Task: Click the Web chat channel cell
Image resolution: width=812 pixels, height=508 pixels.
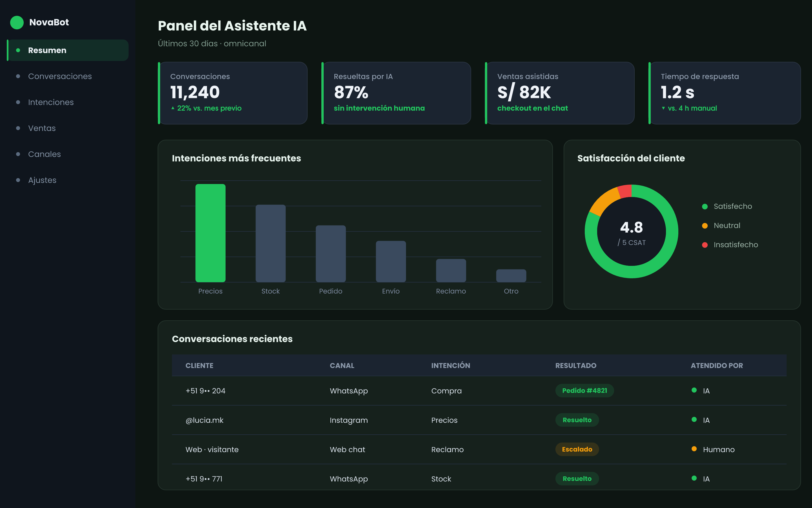Action: point(347,450)
